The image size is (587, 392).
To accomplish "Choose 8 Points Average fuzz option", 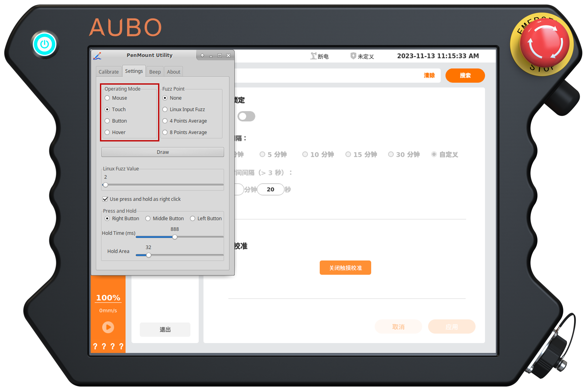I will 185,132.
